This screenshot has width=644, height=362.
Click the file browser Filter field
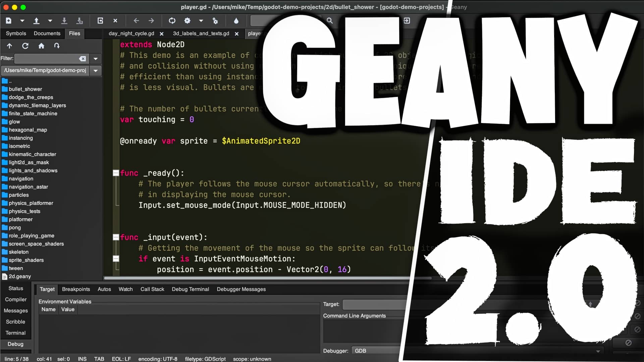51,59
